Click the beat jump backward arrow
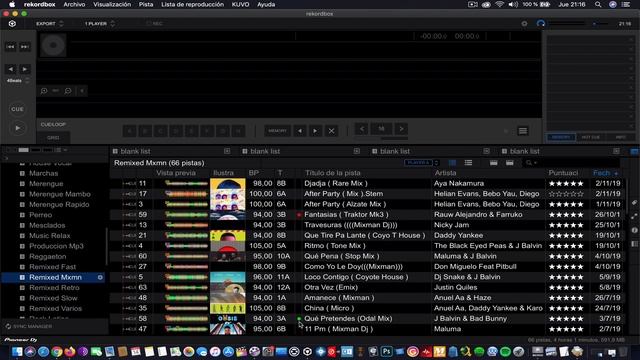The width and height of the screenshot is (640, 360). point(11,69)
